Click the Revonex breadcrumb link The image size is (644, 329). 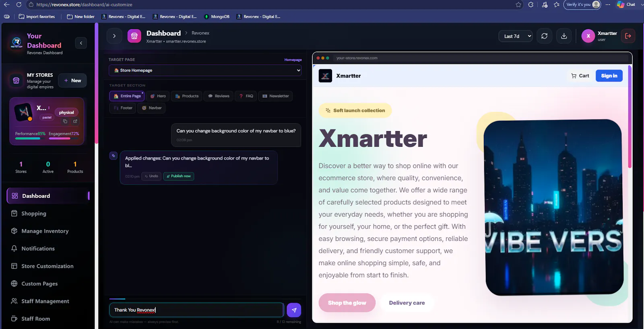(200, 33)
